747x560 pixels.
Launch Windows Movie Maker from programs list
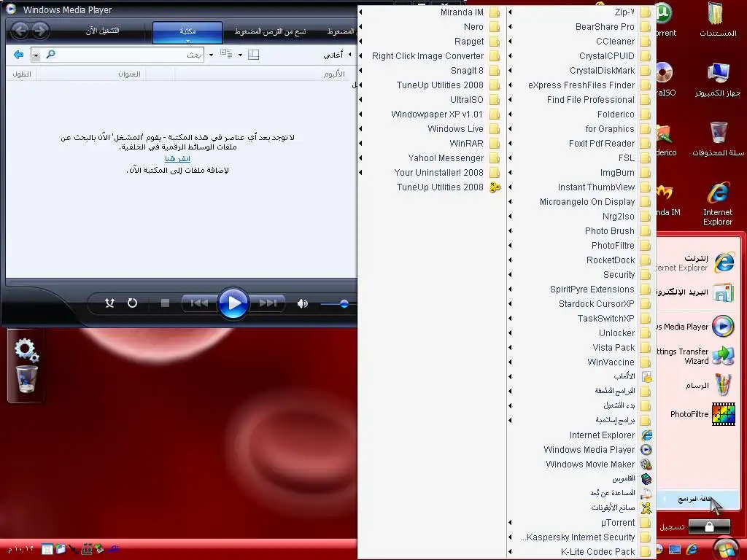pos(580,464)
